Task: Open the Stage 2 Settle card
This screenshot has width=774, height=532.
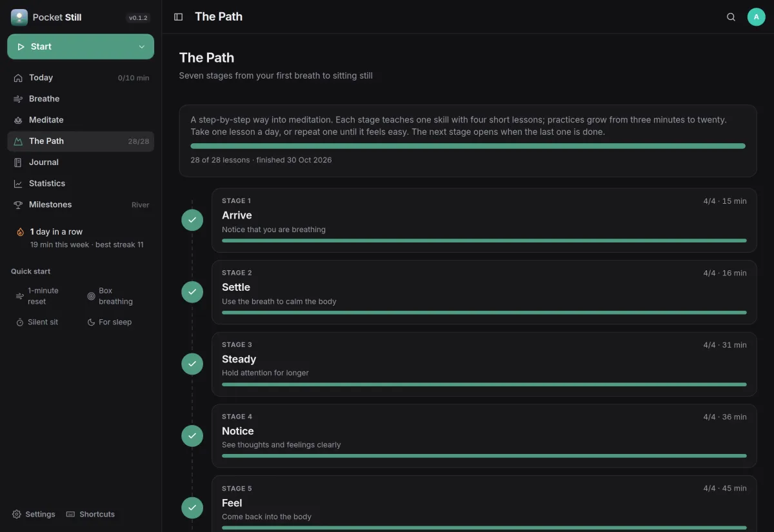Action: [484, 292]
